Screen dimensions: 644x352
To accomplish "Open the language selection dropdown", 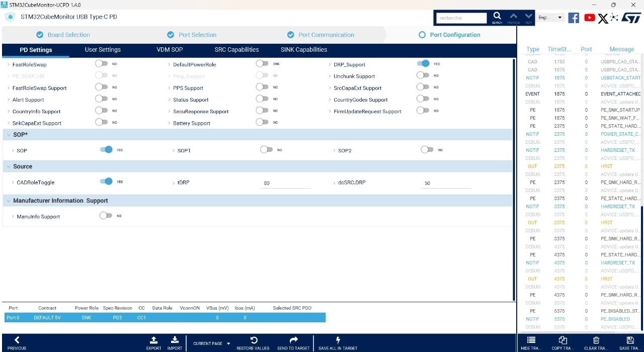I will click(550, 18).
